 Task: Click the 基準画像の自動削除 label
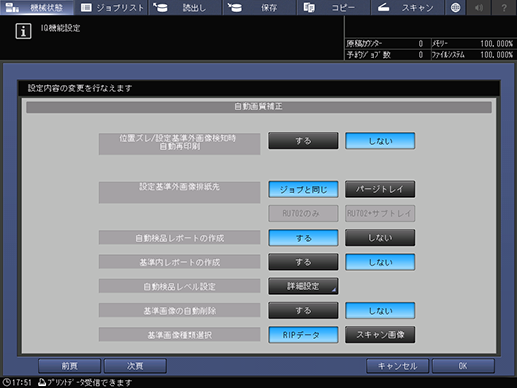point(179,311)
